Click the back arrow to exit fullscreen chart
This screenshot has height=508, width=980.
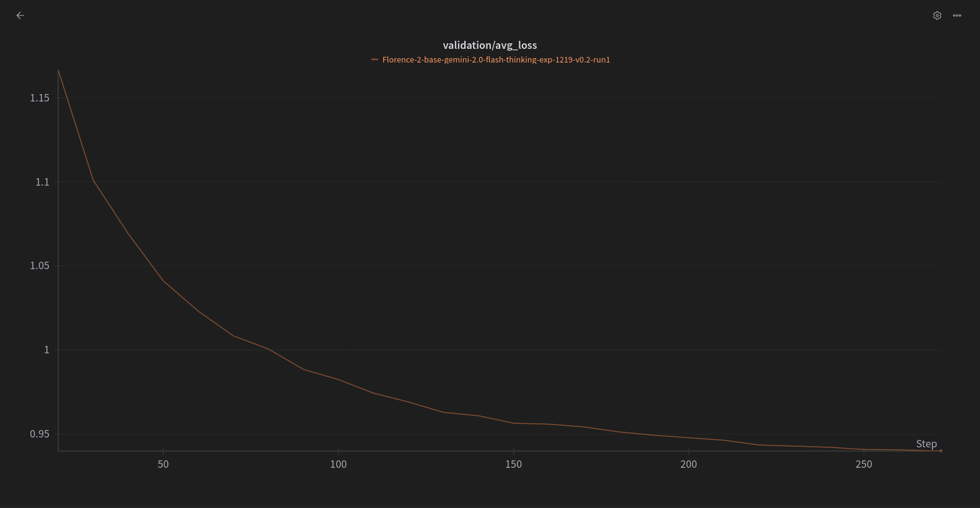(20, 15)
